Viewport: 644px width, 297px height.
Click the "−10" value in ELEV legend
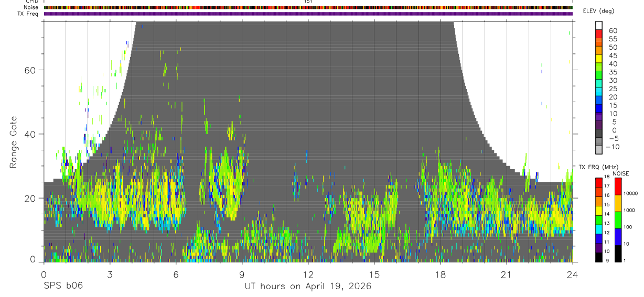pyautogui.click(x=613, y=147)
